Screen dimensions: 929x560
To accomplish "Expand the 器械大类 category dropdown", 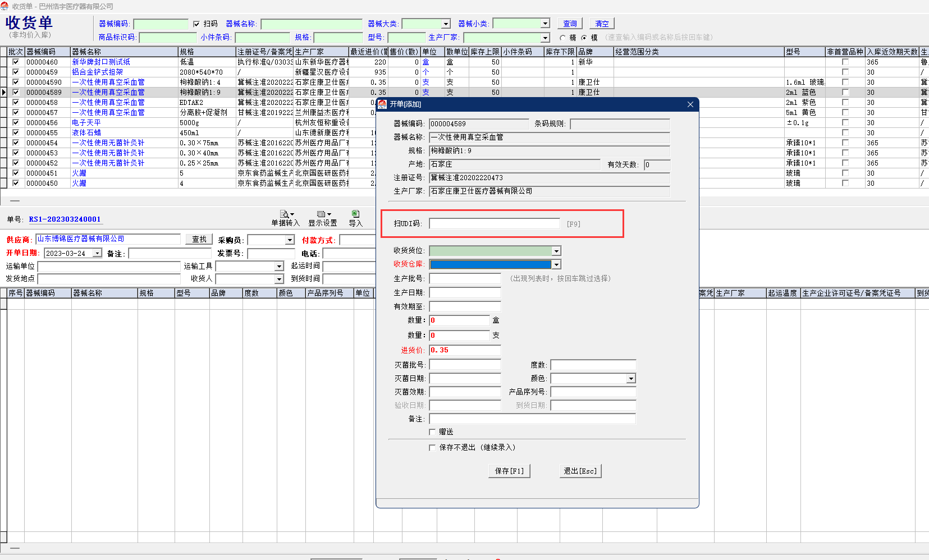I will (x=446, y=24).
